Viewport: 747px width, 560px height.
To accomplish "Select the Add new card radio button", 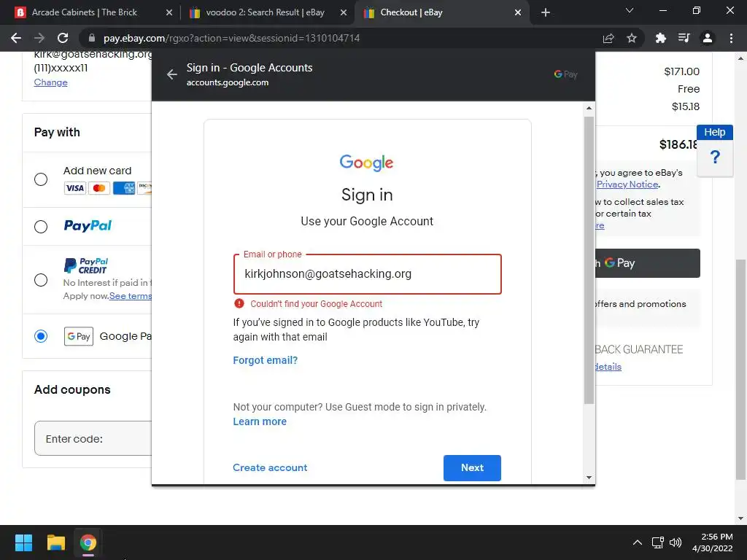I will click(x=41, y=179).
